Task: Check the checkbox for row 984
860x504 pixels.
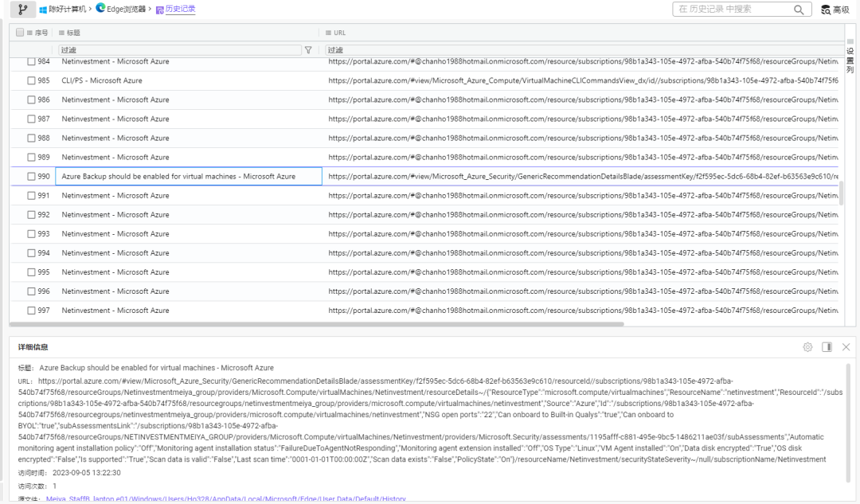Action: coord(31,61)
